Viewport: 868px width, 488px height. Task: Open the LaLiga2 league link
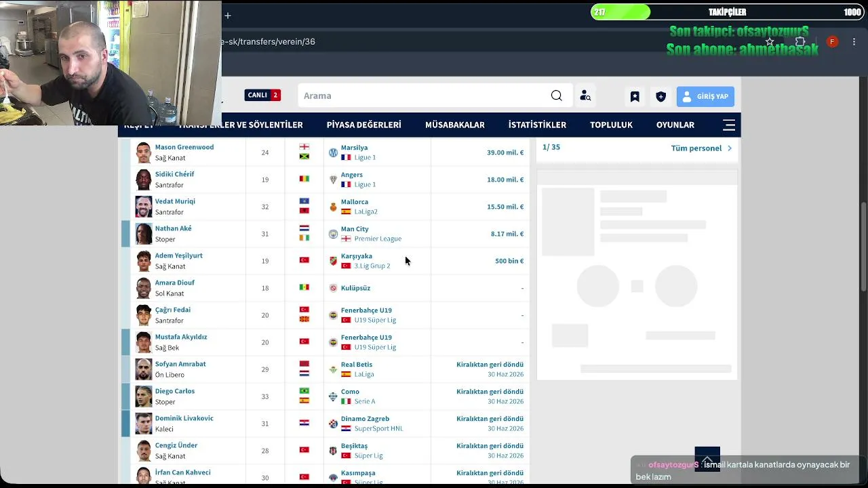366,211
